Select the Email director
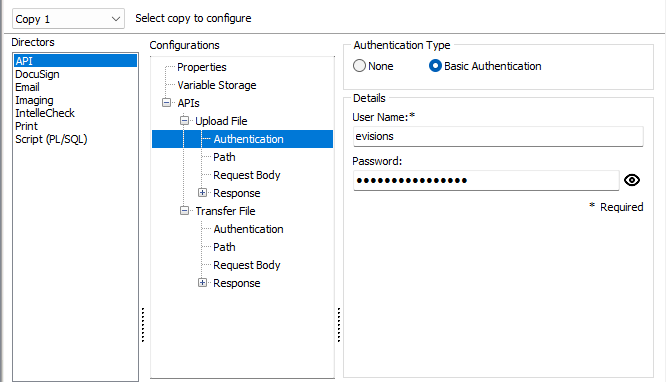Image resolution: width=666 pixels, height=382 pixels. [28, 87]
